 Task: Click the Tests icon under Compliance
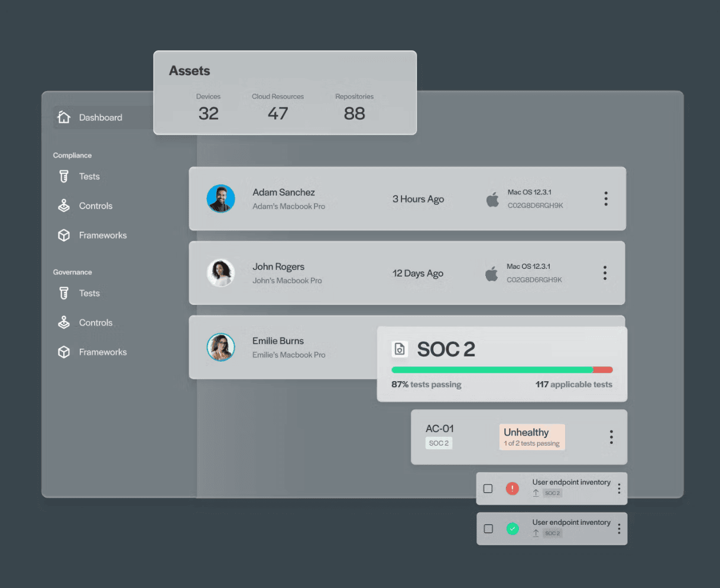[64, 176]
